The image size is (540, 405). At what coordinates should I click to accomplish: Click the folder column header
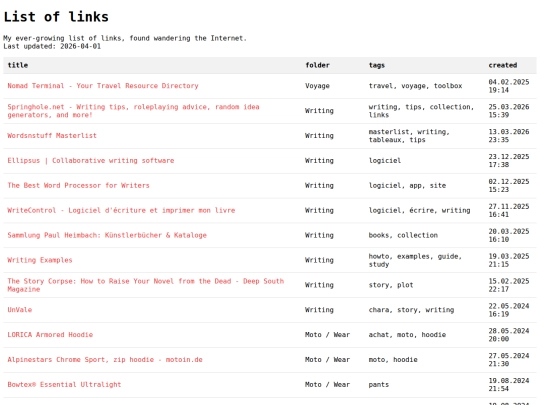[x=318, y=65]
